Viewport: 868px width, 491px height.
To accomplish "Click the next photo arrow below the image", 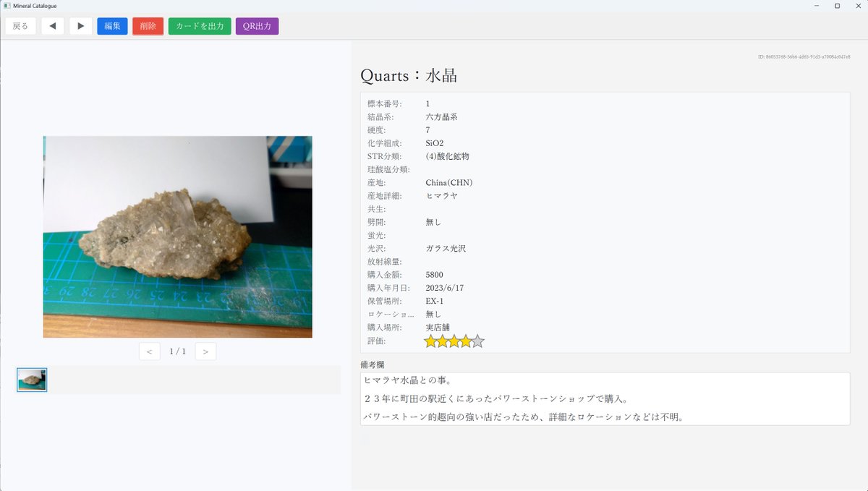I will pyautogui.click(x=205, y=351).
